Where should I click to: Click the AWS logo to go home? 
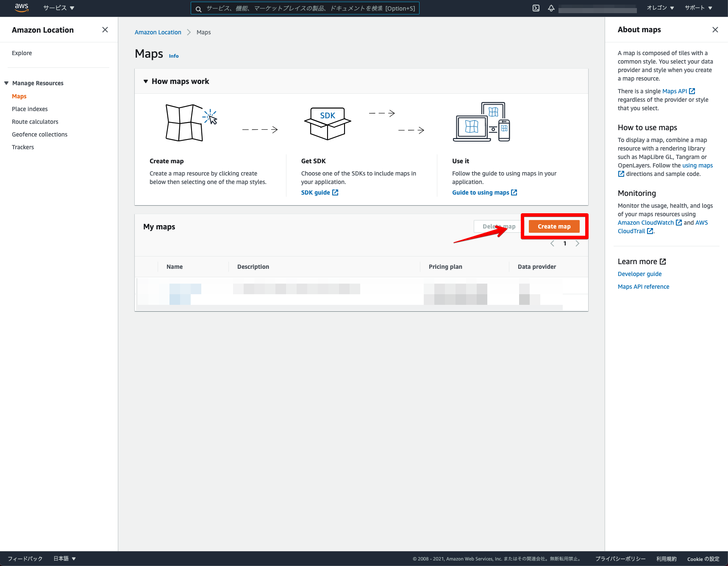coord(21,8)
